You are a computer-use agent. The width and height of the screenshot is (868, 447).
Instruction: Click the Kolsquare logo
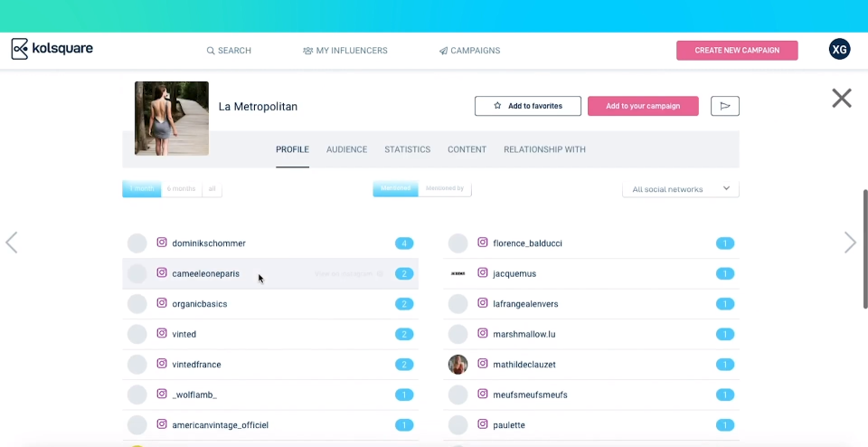52,49
